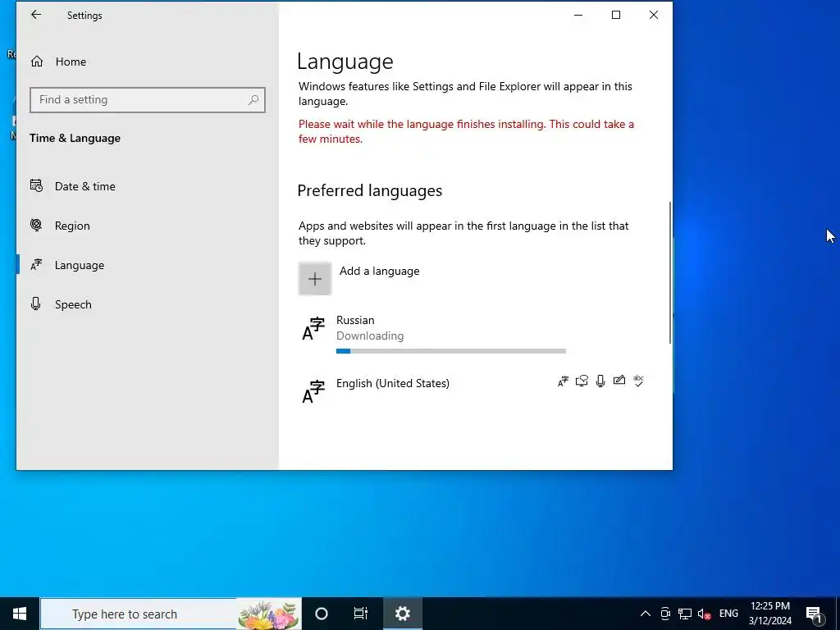Open the Windows Start menu
Image resolution: width=840 pixels, height=630 pixels.
tap(20, 614)
